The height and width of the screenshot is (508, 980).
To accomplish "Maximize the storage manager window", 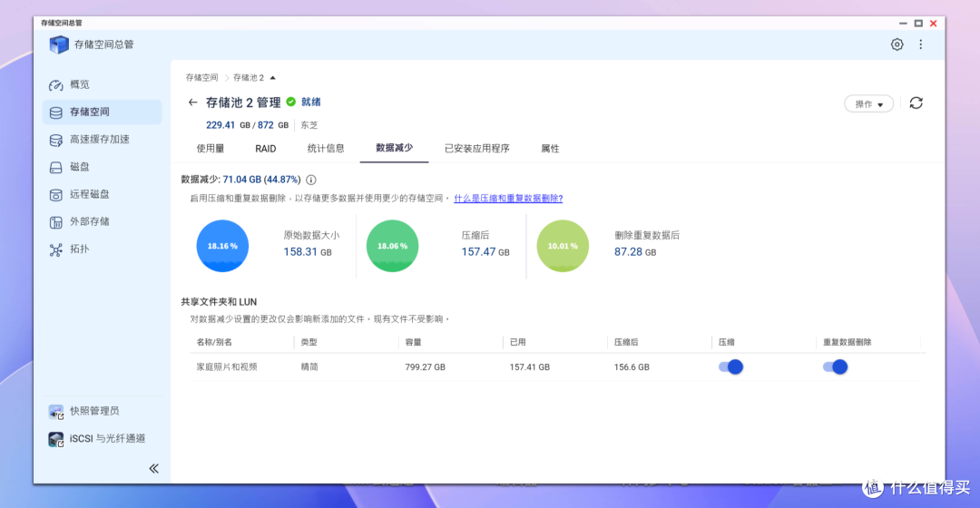I will 918,23.
